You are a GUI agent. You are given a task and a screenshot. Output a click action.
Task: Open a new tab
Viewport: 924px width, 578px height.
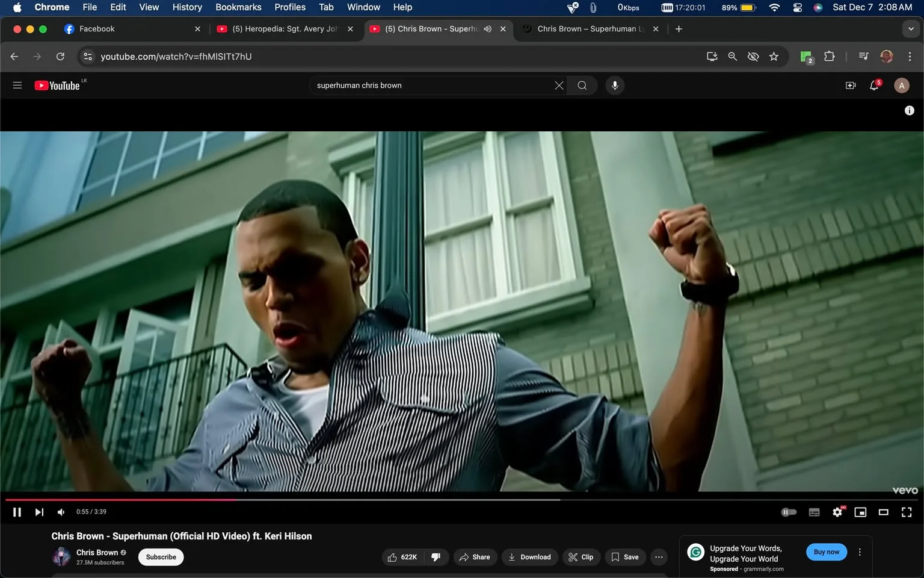point(679,29)
